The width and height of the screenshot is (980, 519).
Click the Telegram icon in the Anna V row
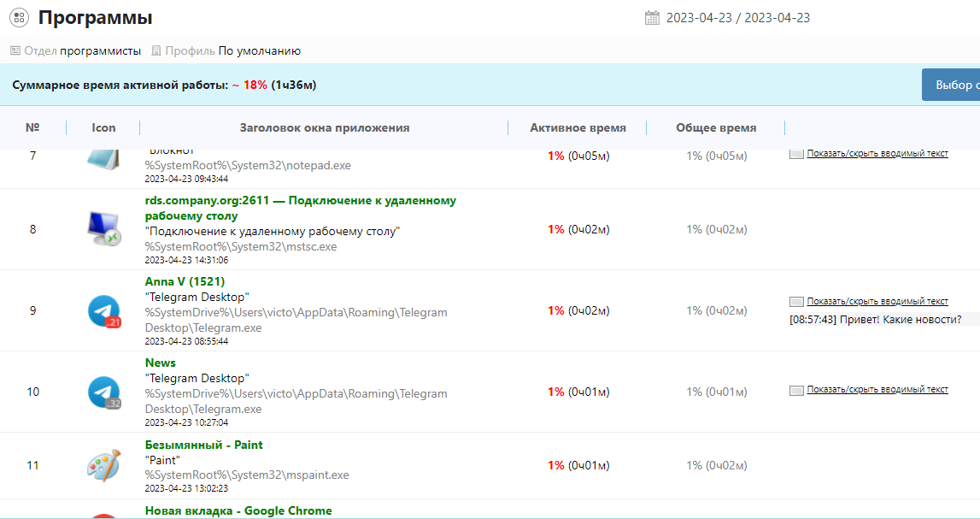(x=104, y=310)
